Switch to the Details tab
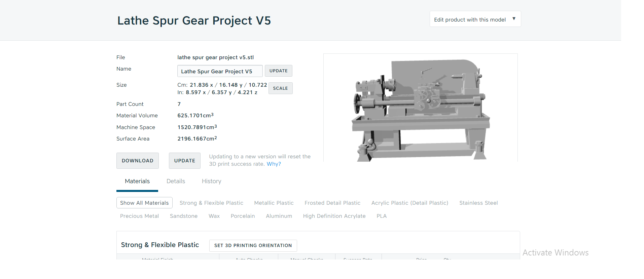The image size is (644, 279). [176, 181]
